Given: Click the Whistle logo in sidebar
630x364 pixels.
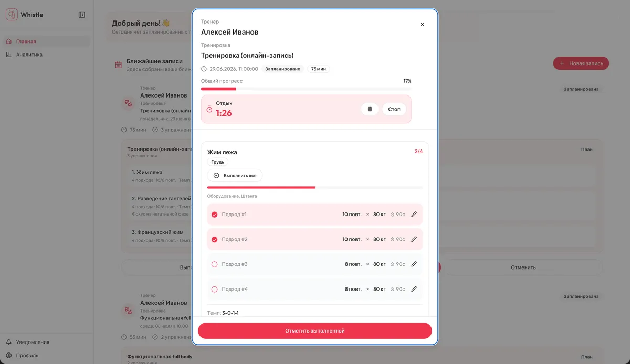Looking at the screenshot, I should tap(12, 15).
